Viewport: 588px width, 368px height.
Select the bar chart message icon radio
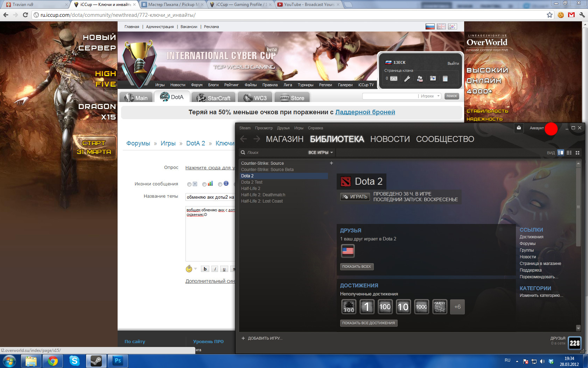tap(204, 184)
